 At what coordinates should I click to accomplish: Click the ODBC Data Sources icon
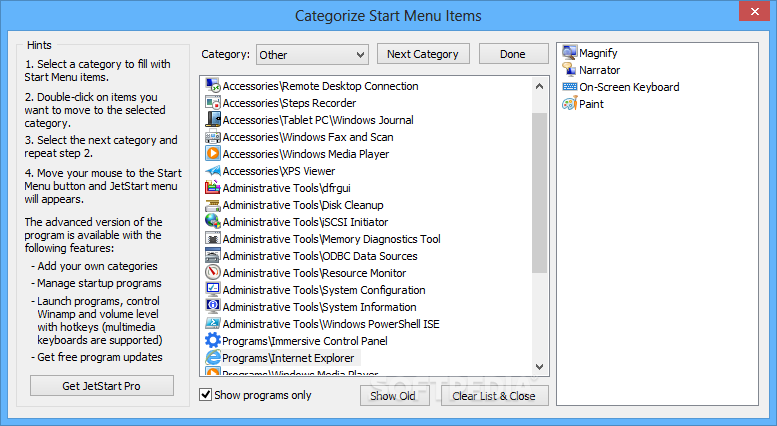(x=213, y=256)
